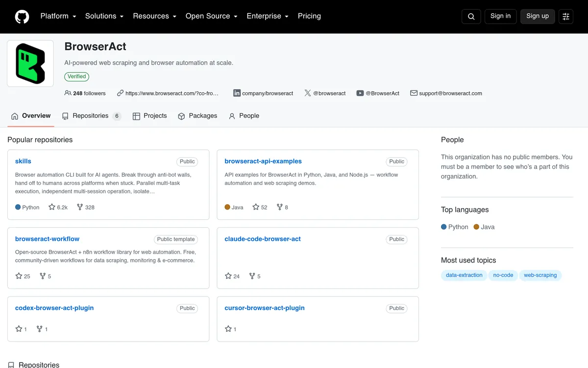Click the Popular repositories heading
This screenshot has height=368, width=588.
coord(40,140)
